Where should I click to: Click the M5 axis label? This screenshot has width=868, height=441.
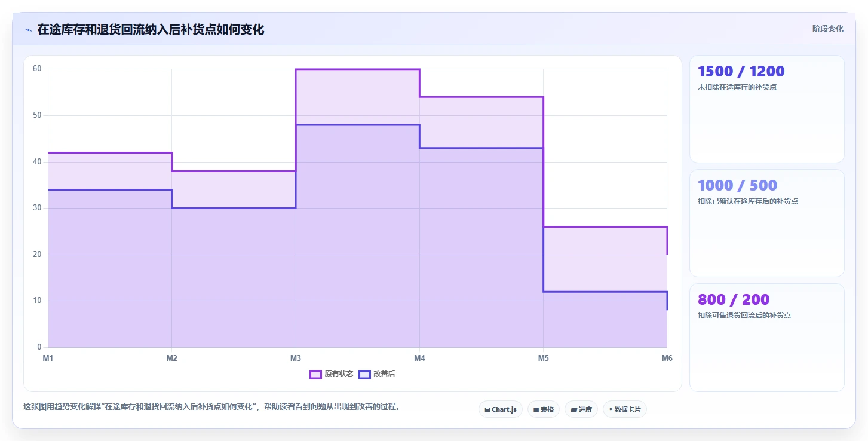(x=543, y=358)
